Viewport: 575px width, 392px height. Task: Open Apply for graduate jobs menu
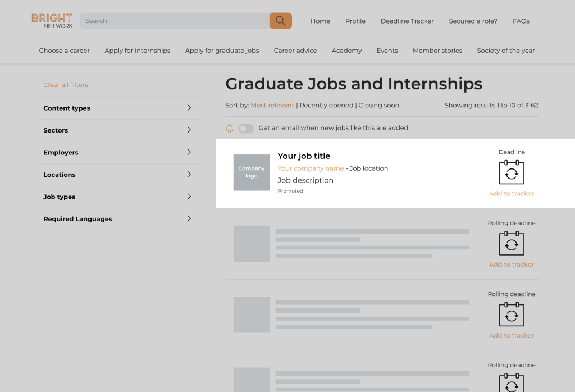222,51
